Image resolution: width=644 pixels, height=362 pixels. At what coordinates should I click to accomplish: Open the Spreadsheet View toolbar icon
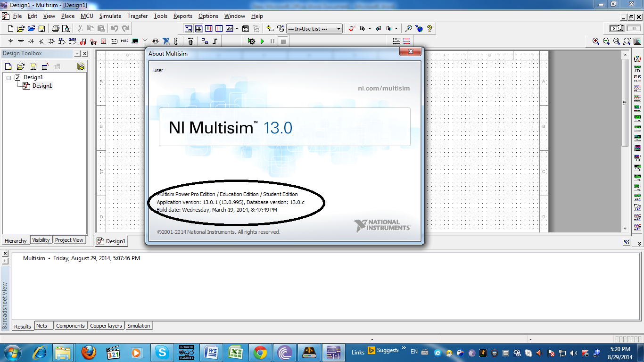coord(198,29)
